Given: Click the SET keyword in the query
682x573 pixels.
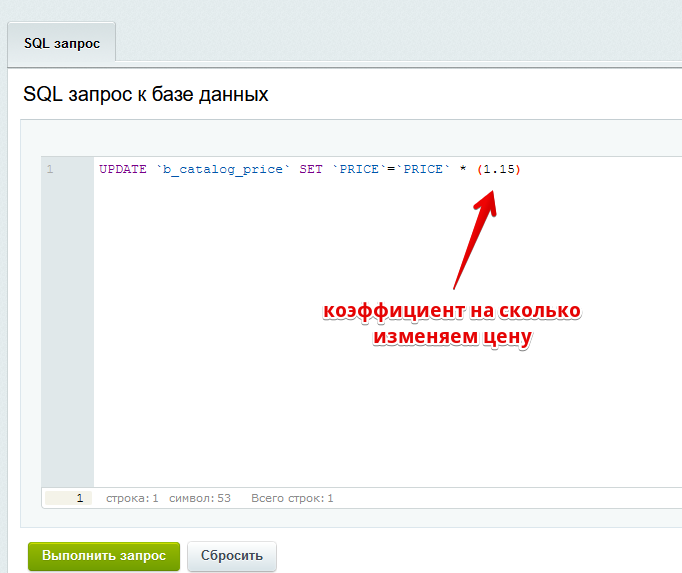Looking at the screenshot, I should tap(311, 169).
